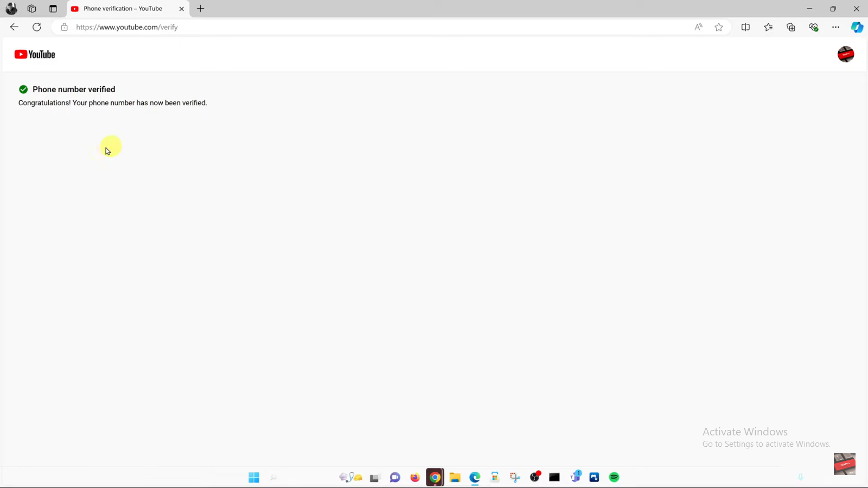Open taskbar search
Screen dimensions: 868x488
pyautogui.click(x=274, y=477)
